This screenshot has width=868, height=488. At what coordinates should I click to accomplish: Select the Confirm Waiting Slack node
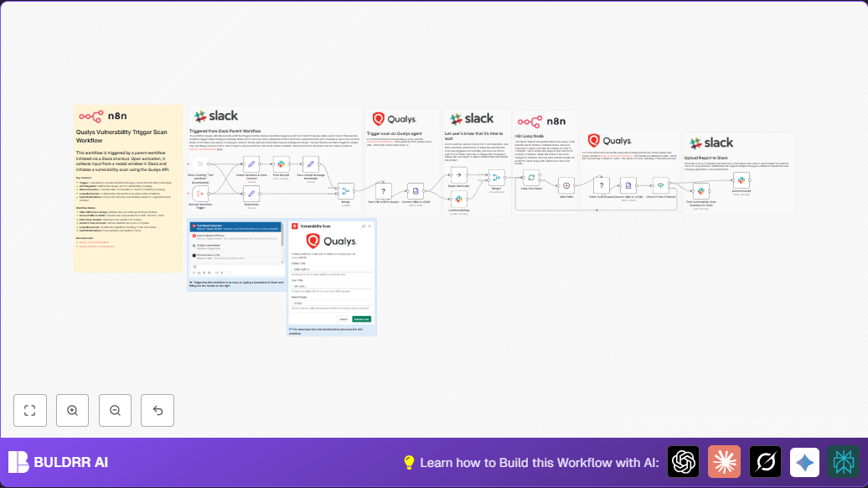(458, 200)
